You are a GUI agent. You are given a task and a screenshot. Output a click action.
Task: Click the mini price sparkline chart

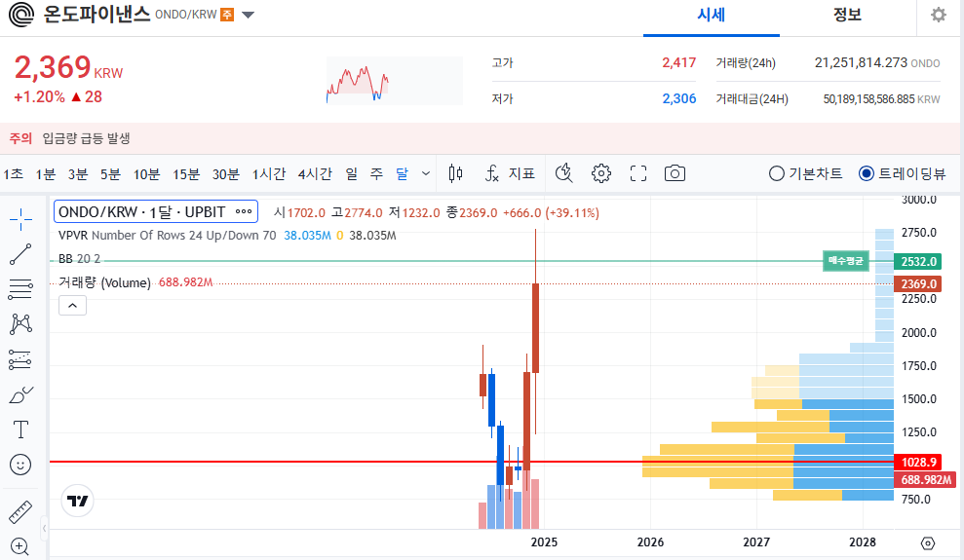pos(394,81)
